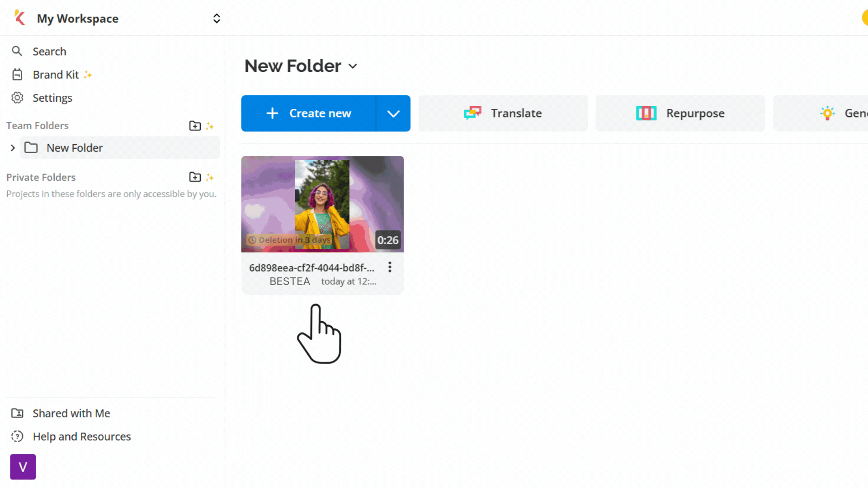Open the Create new dropdown arrow
868x488 pixels.
393,113
